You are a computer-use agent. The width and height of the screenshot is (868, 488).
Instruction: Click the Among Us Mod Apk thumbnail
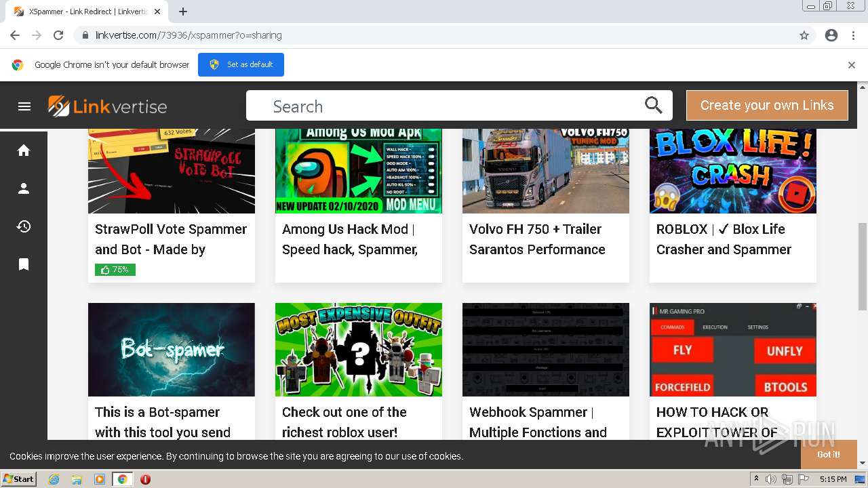point(359,171)
